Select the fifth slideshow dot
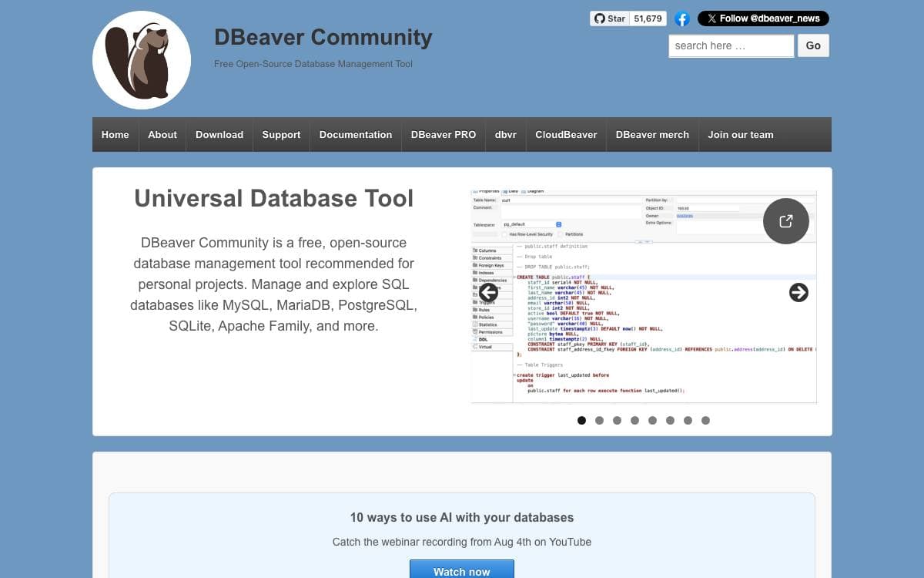 pyautogui.click(x=652, y=420)
